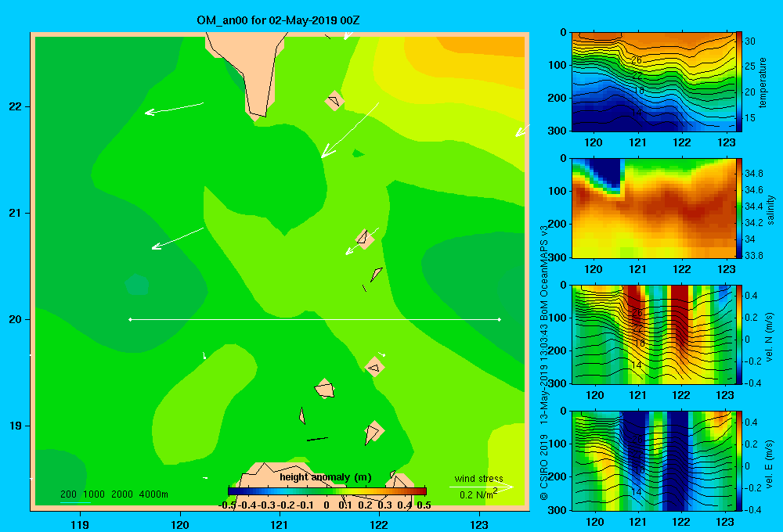This screenshot has width=783, height=532.
Task: Click the 'temperature' axis label
Action: pyautogui.click(x=763, y=82)
